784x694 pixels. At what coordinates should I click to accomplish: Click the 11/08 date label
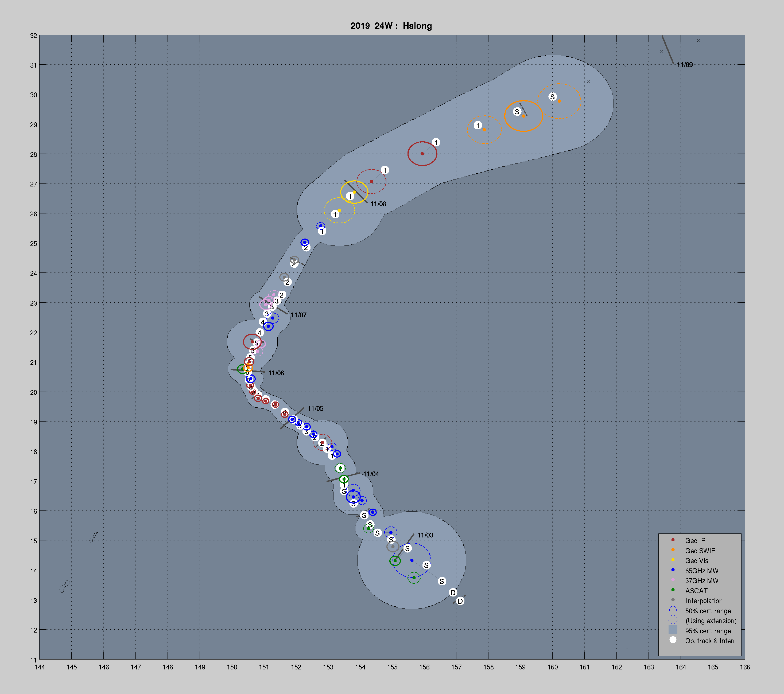(x=378, y=204)
